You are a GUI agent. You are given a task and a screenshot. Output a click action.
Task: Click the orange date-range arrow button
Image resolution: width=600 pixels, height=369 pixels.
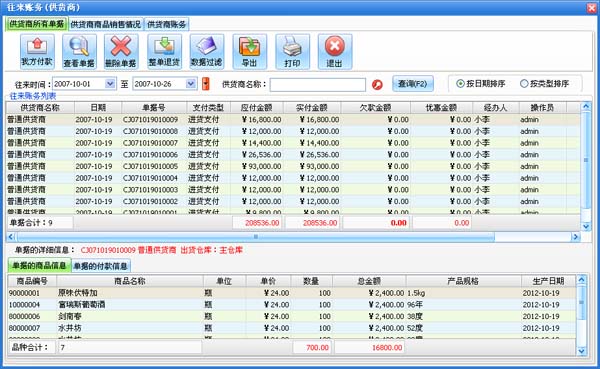205,84
